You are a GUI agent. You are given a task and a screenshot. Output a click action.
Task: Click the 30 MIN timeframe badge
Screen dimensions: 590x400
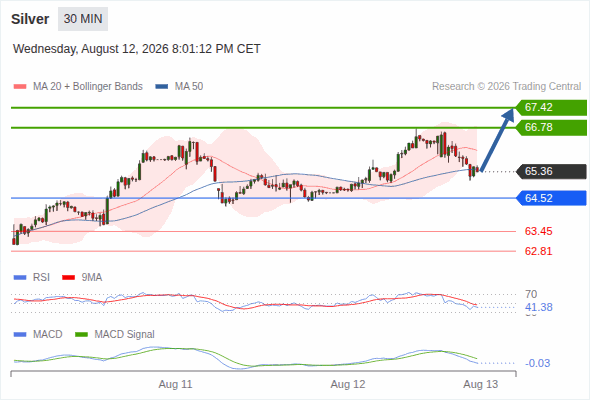coord(83,19)
